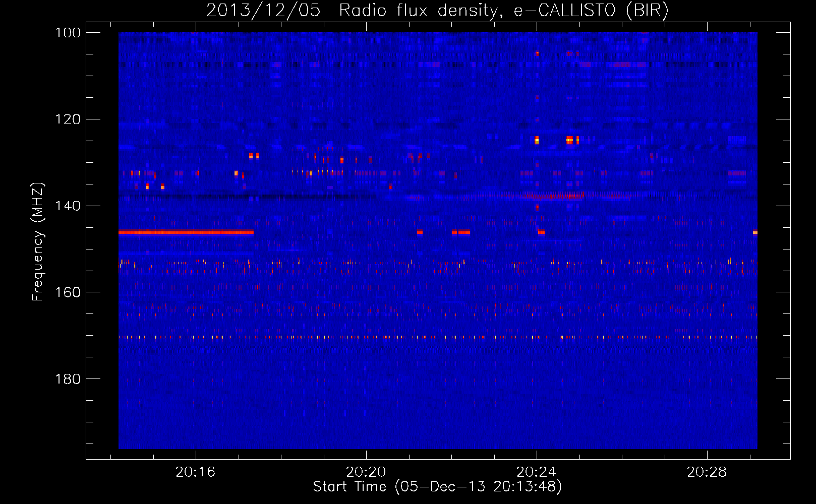Click the 20:20 time tick label
The image size is (816, 504).
point(366,472)
